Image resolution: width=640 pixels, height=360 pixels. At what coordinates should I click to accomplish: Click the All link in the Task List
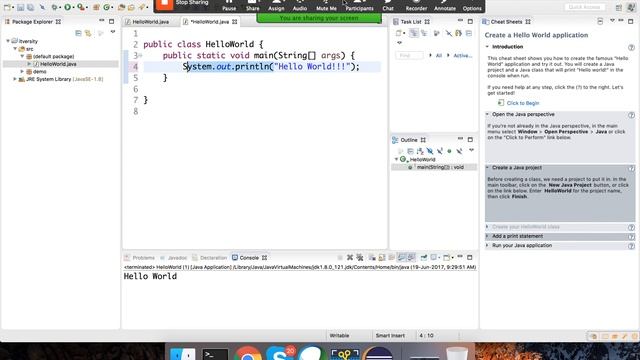(x=439, y=56)
